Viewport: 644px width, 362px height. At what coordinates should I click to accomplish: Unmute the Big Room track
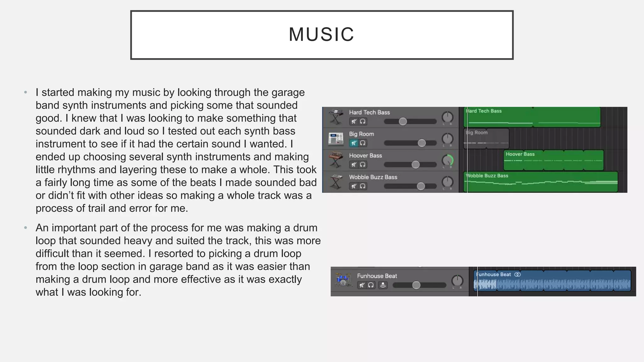[x=354, y=143]
